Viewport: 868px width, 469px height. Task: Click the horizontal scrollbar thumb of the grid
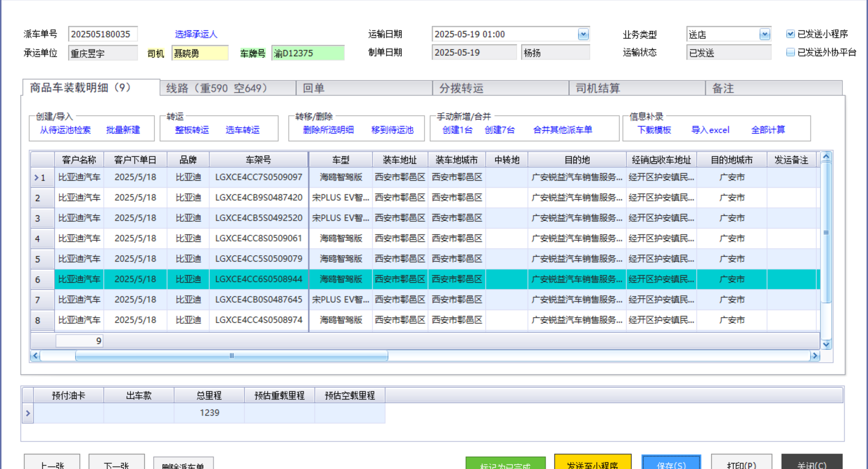pos(232,356)
